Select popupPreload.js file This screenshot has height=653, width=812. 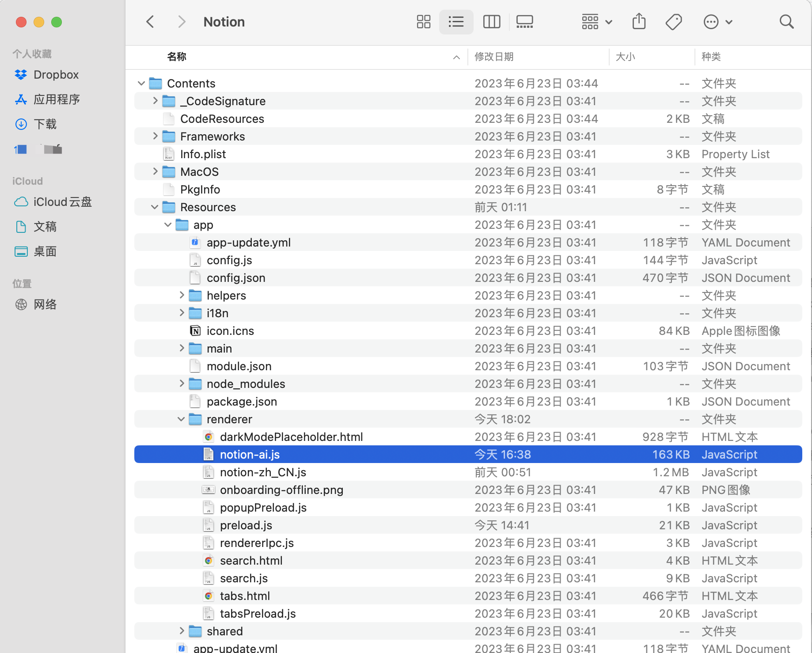(x=263, y=508)
